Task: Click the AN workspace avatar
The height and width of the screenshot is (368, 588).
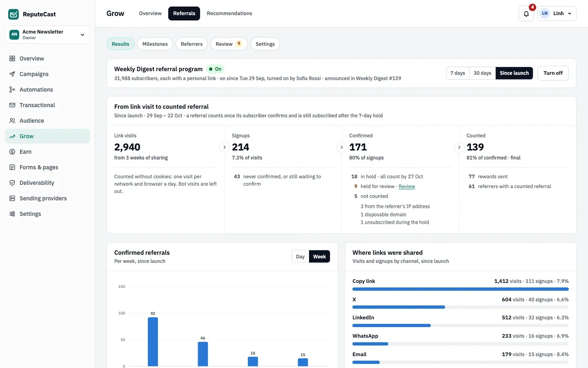Action: click(x=14, y=34)
